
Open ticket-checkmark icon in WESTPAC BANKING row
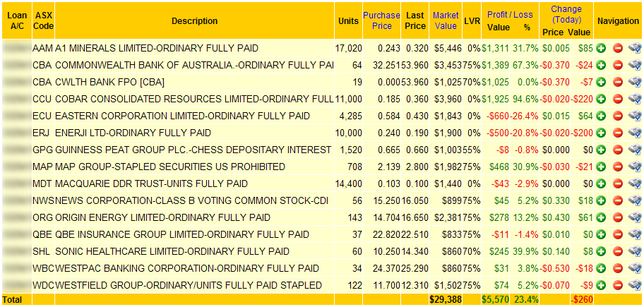(635, 268)
